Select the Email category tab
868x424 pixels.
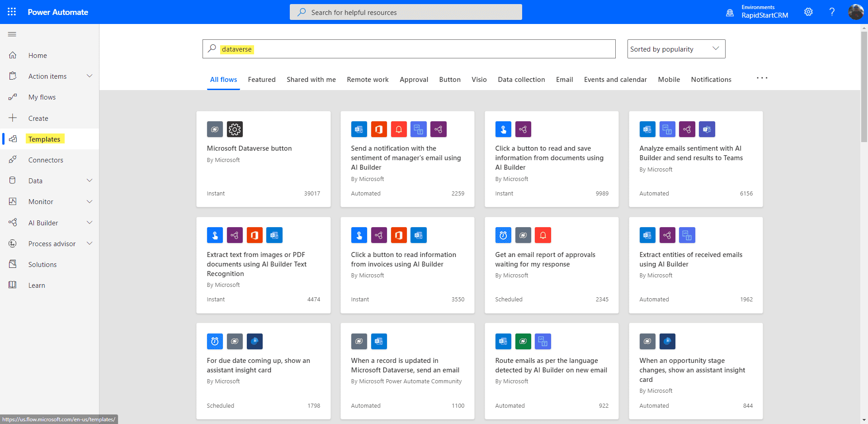pyautogui.click(x=564, y=79)
